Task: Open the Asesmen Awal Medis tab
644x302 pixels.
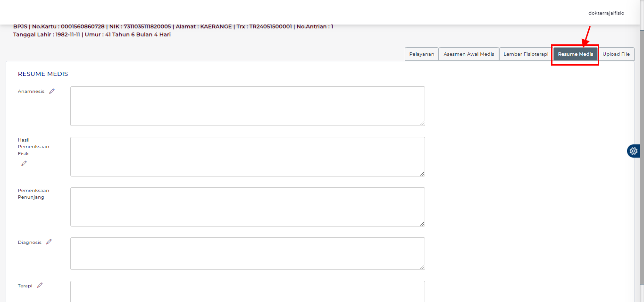Action: click(x=468, y=54)
